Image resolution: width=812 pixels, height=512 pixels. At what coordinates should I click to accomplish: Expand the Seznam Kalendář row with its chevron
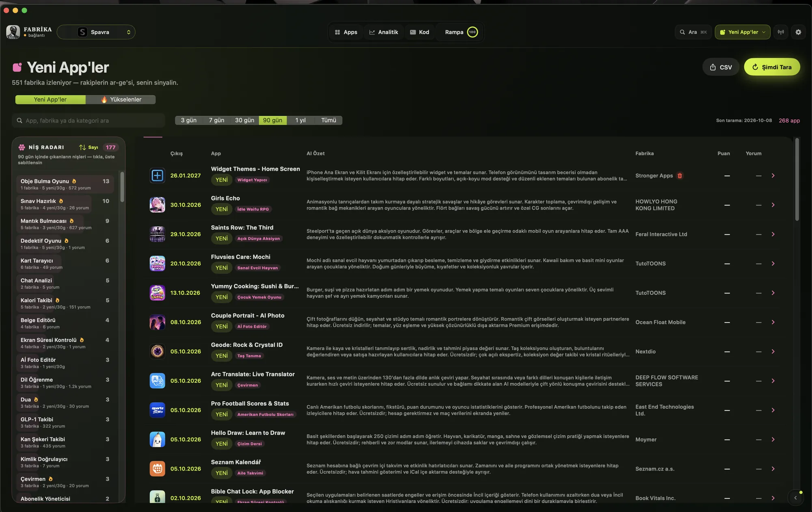(x=773, y=469)
